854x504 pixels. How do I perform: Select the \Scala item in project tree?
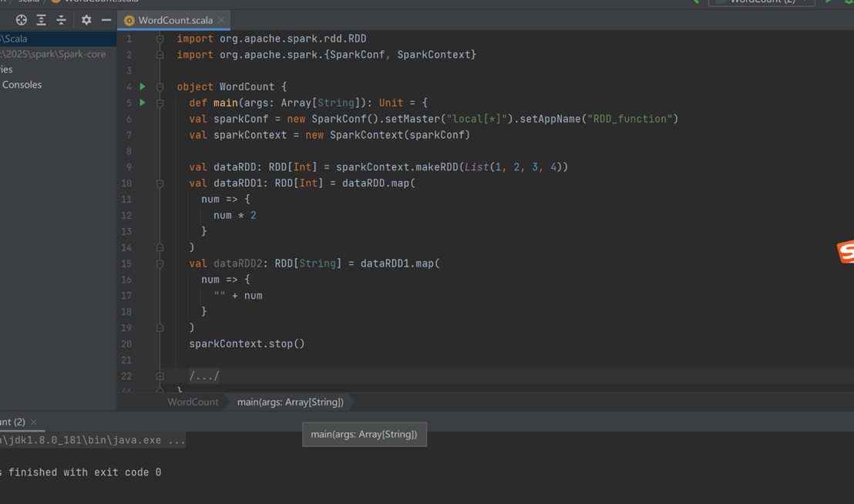58,39
